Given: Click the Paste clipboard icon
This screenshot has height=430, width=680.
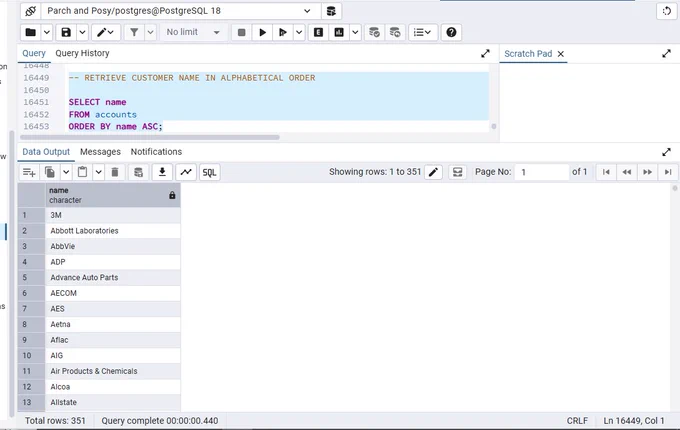Looking at the screenshot, I should [82, 172].
